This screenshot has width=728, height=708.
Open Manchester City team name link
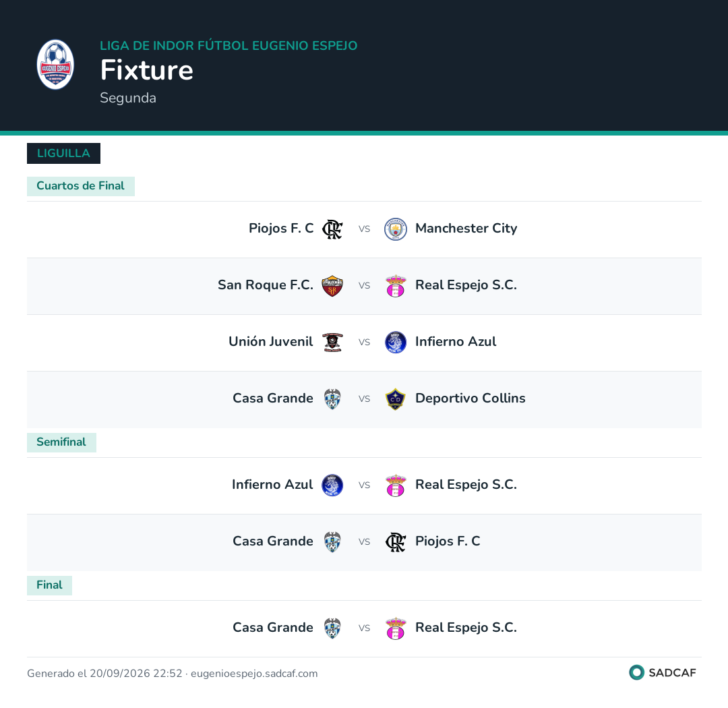click(466, 228)
